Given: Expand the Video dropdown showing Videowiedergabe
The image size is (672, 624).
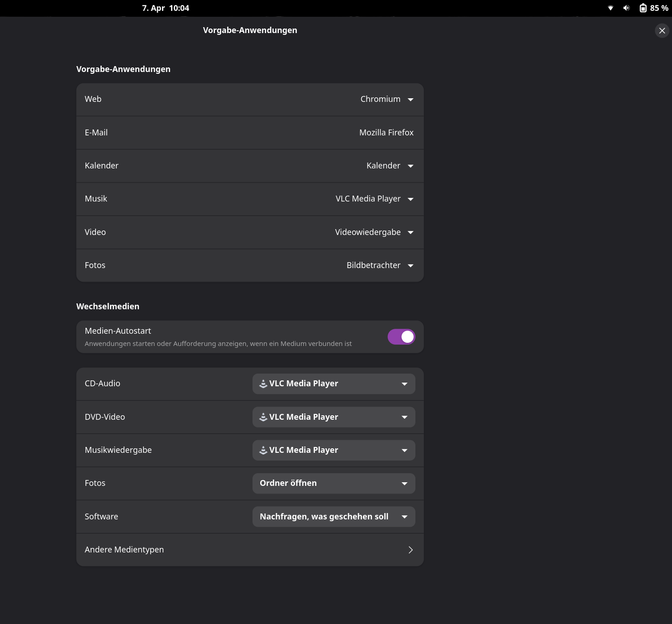Looking at the screenshot, I should pos(374,232).
